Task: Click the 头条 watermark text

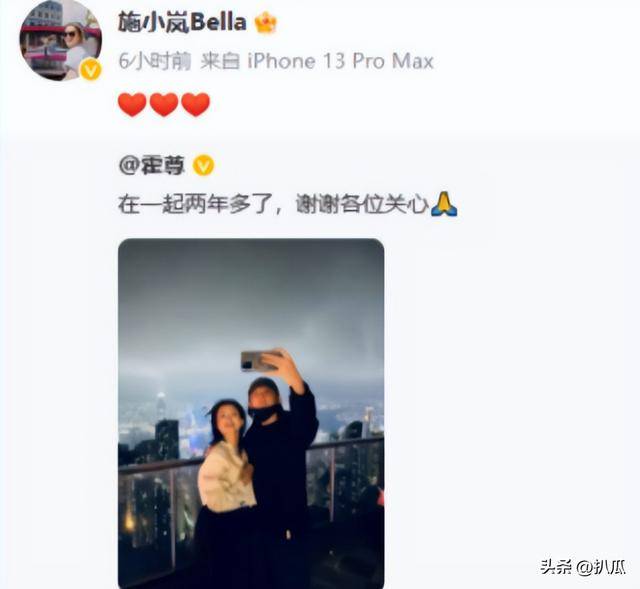Action: 556,567
